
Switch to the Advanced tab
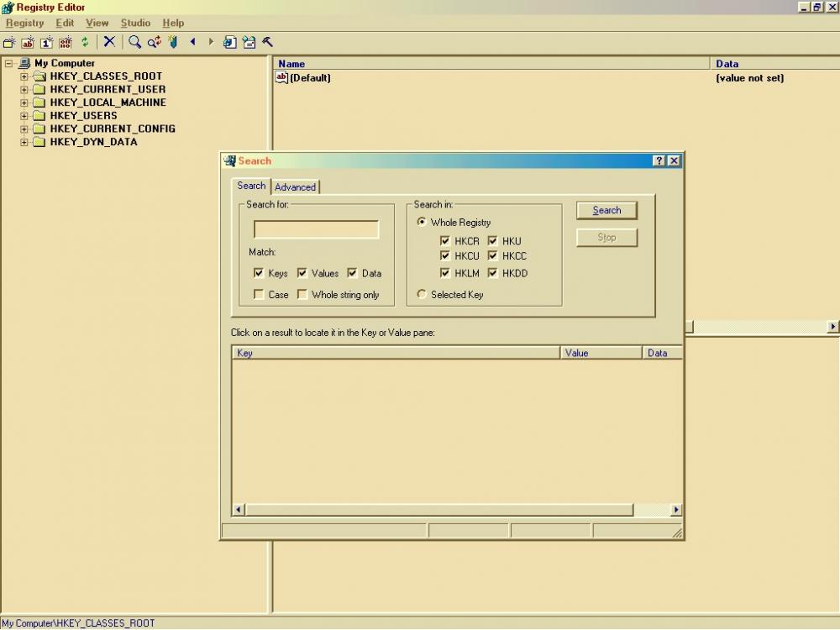295,186
